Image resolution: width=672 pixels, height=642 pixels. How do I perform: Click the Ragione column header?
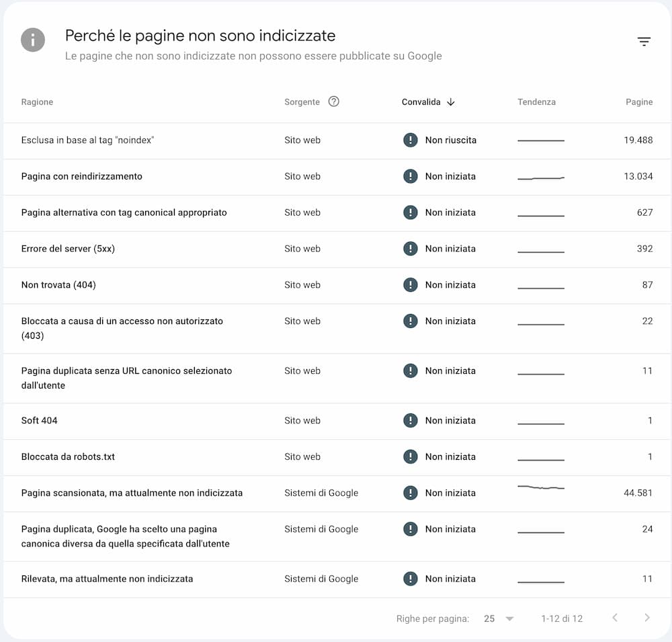tap(37, 102)
